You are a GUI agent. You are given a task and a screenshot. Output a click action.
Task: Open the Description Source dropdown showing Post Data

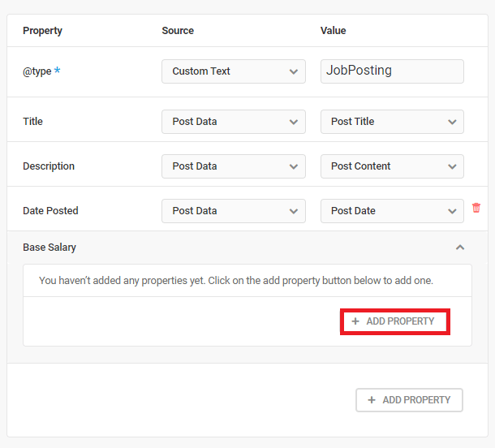point(234,166)
